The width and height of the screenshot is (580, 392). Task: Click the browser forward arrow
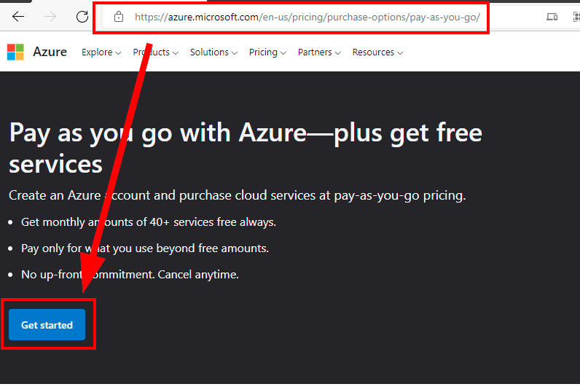coord(50,17)
